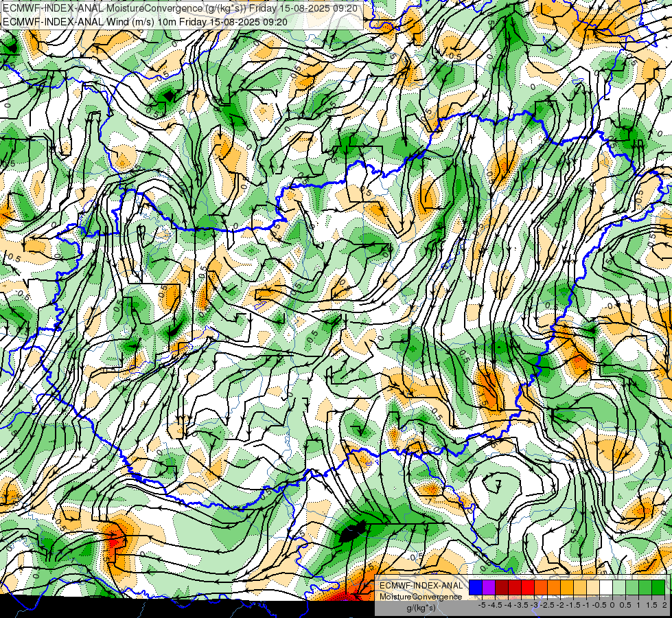Click the Wind (m/s) 10m title line
The width and height of the screenshot is (672, 618).
click(x=146, y=22)
